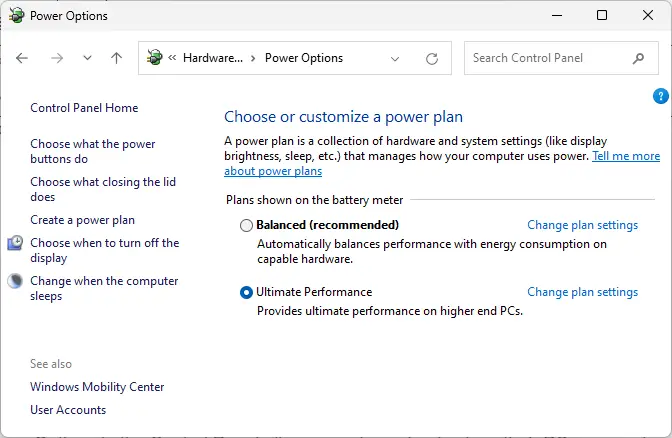The image size is (672, 438).
Task: Expand hidden breadcrumb path chevrons
Action: point(173,58)
